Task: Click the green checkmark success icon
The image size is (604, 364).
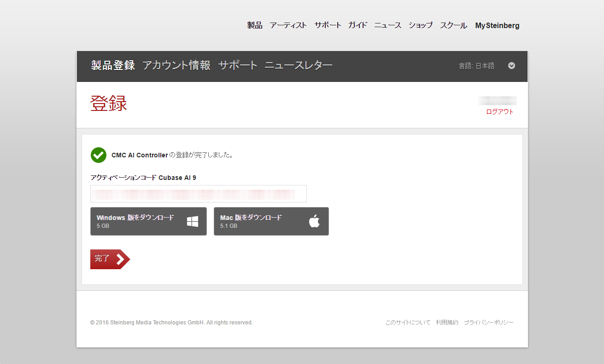Action: coord(99,155)
